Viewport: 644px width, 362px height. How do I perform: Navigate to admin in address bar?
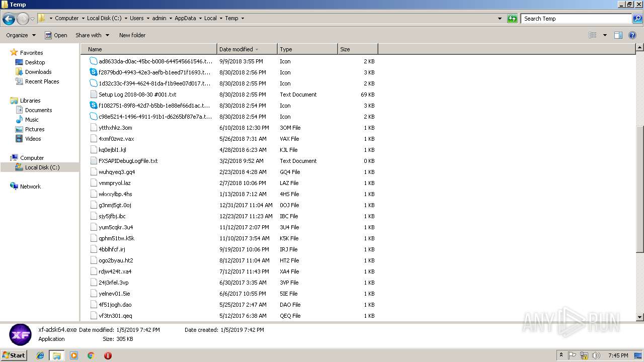click(159, 18)
